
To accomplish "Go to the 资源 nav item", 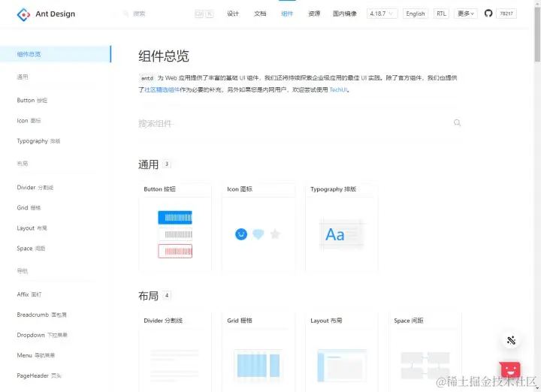I will pyautogui.click(x=314, y=14).
